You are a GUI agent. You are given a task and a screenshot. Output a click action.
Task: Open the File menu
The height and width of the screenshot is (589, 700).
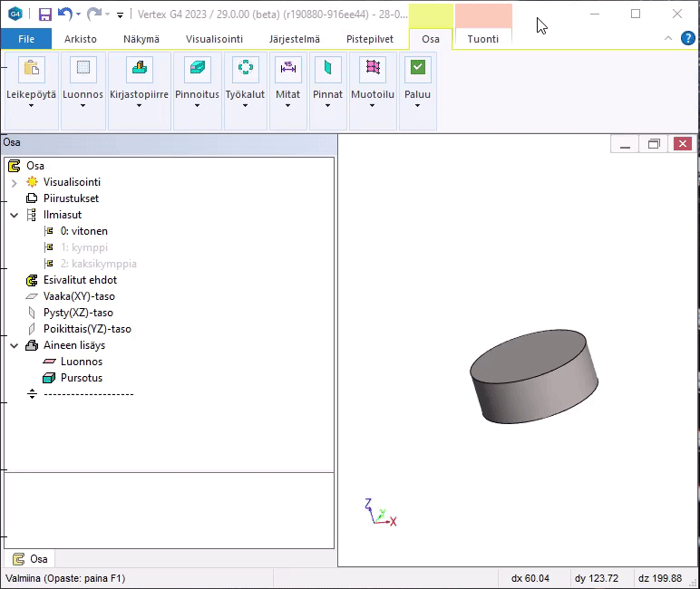[26, 39]
